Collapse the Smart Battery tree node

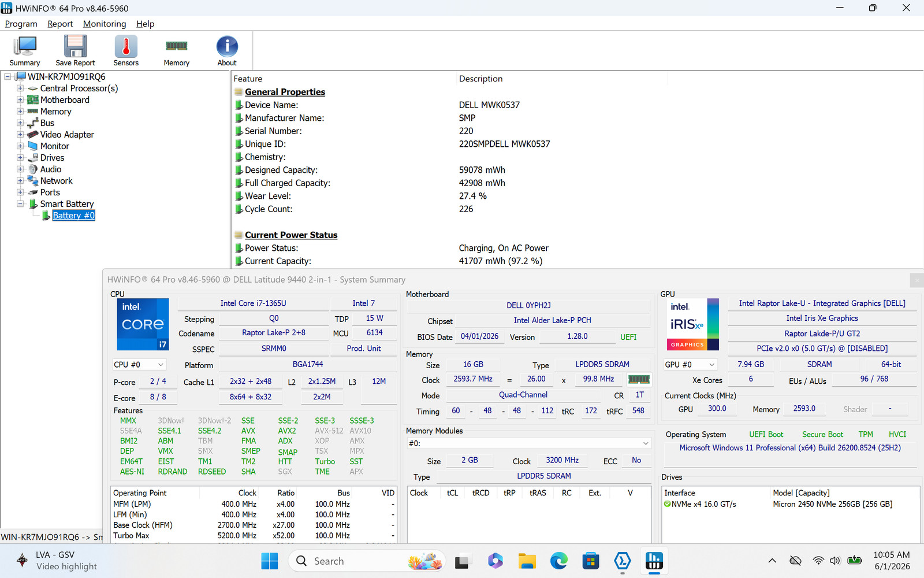pos(20,204)
